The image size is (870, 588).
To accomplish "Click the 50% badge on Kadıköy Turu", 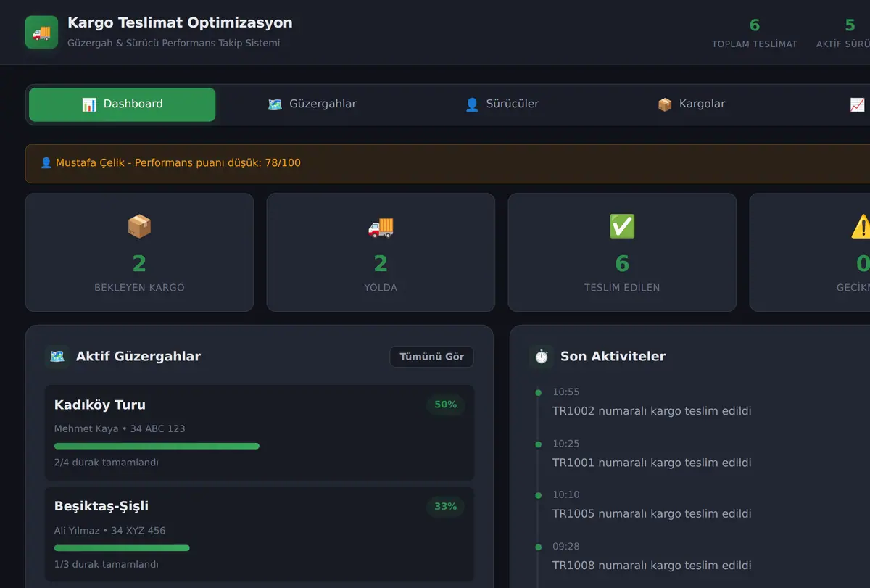I will point(446,405).
